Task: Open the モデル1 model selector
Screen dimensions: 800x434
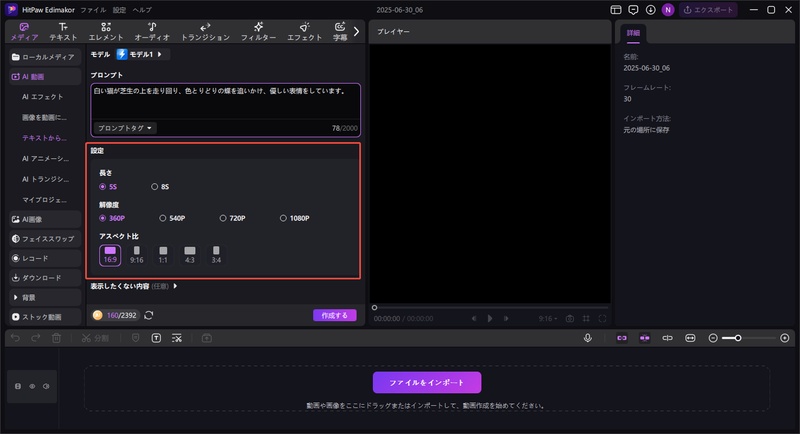Action: tap(142, 54)
